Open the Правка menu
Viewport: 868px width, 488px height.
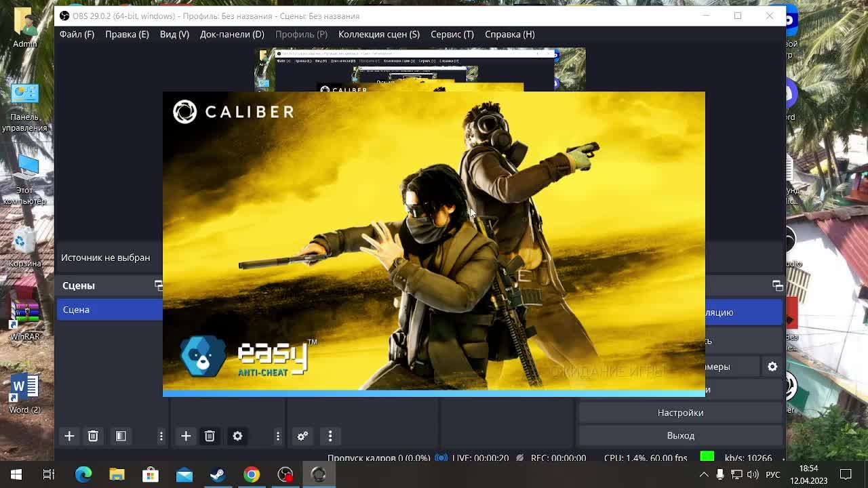[x=127, y=34]
